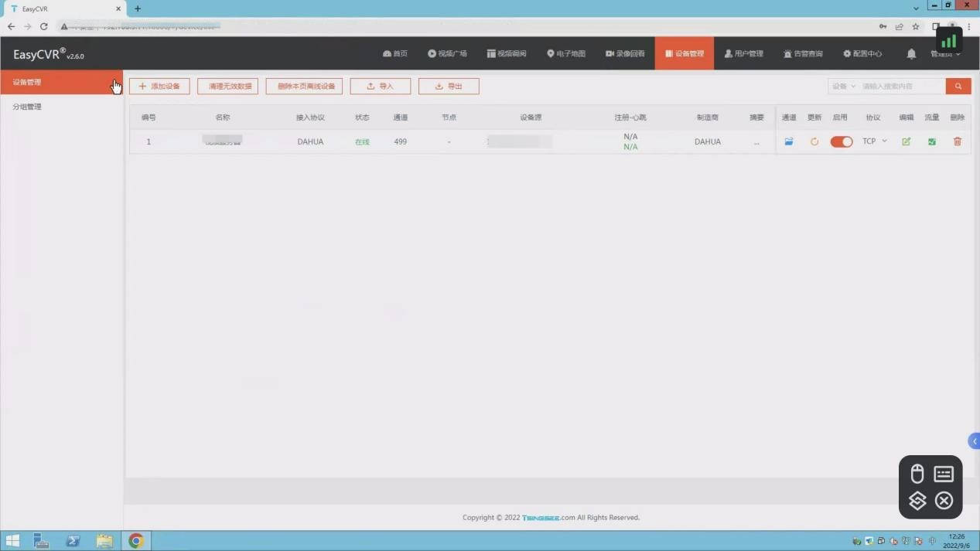This screenshot has width=980, height=551.
Task: Go back in browser history
Action: point(11,26)
